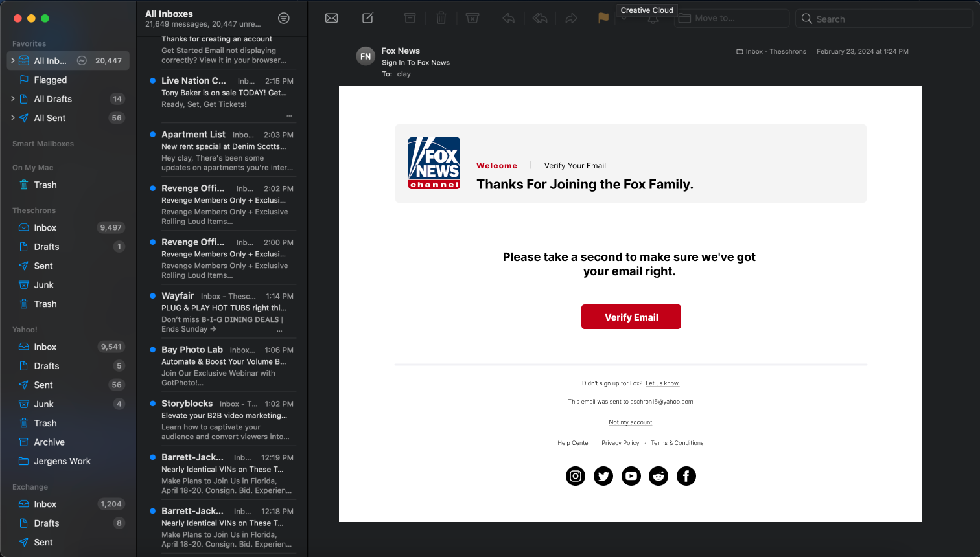Open the filter icon in All Inboxes header
The height and width of the screenshot is (557, 980).
284,18
